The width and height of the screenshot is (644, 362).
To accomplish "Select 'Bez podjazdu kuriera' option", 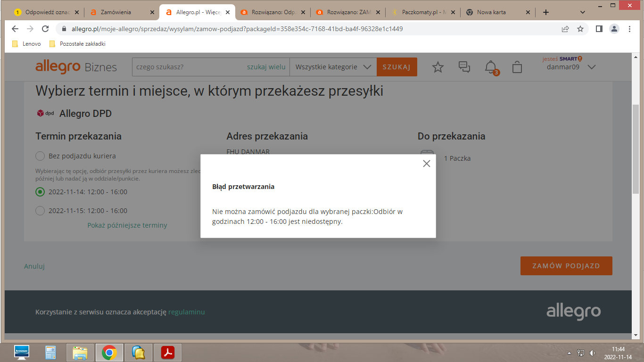I will tap(40, 156).
